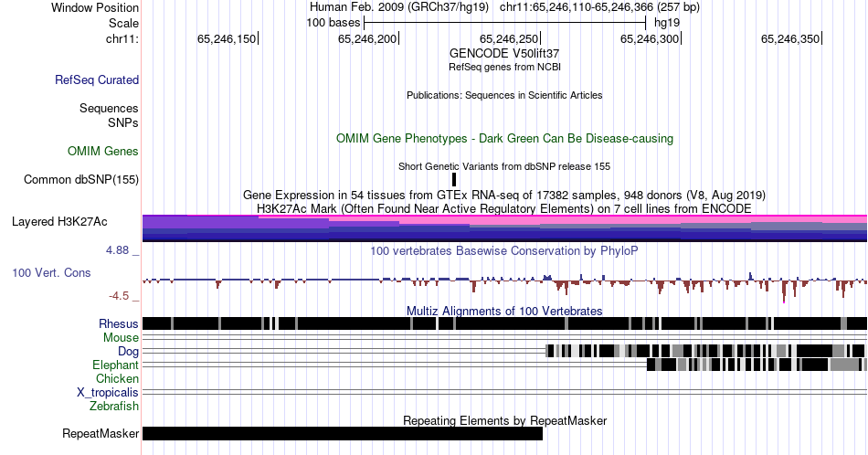The height and width of the screenshot is (455, 868).
Task: Click the OMIM Genes track label
Action: 103,151
